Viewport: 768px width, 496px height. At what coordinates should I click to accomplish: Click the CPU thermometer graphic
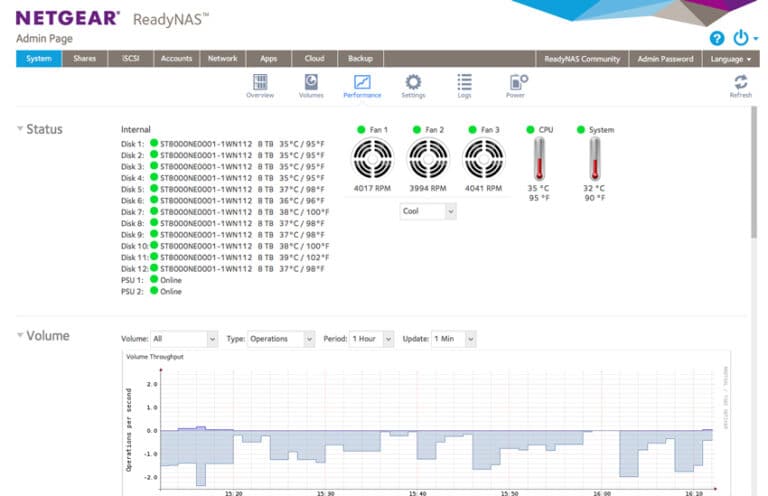coord(539,158)
